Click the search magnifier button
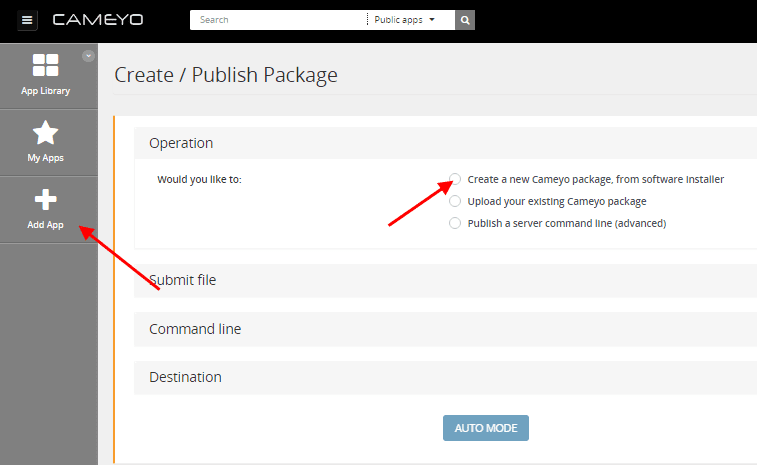Viewport: 757px width, 465px height. point(465,20)
